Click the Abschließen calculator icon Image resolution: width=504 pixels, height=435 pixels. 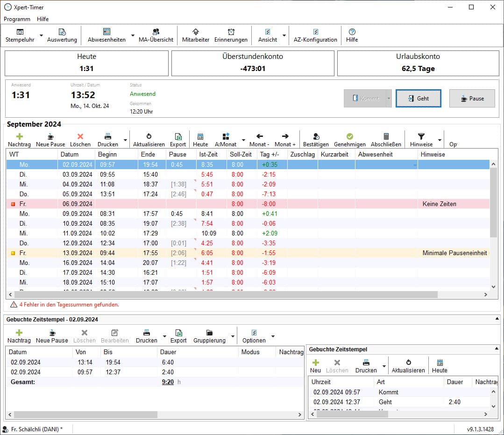386,136
